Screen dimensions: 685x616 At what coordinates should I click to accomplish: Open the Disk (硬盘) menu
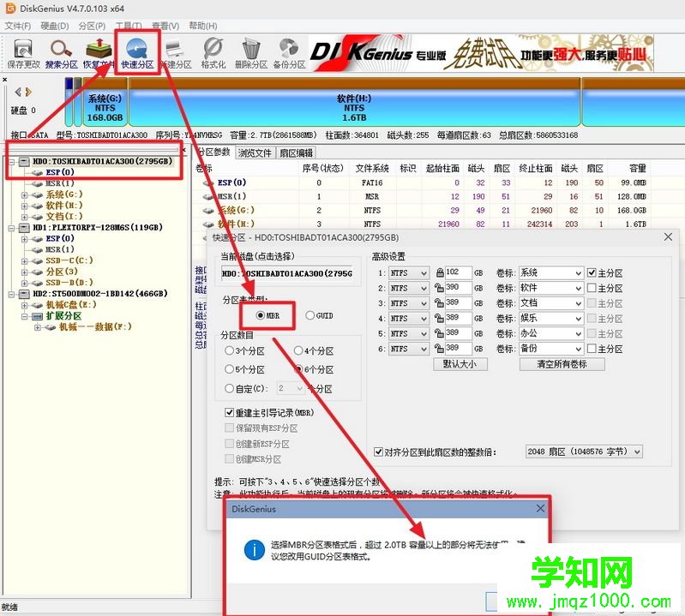(x=55, y=26)
